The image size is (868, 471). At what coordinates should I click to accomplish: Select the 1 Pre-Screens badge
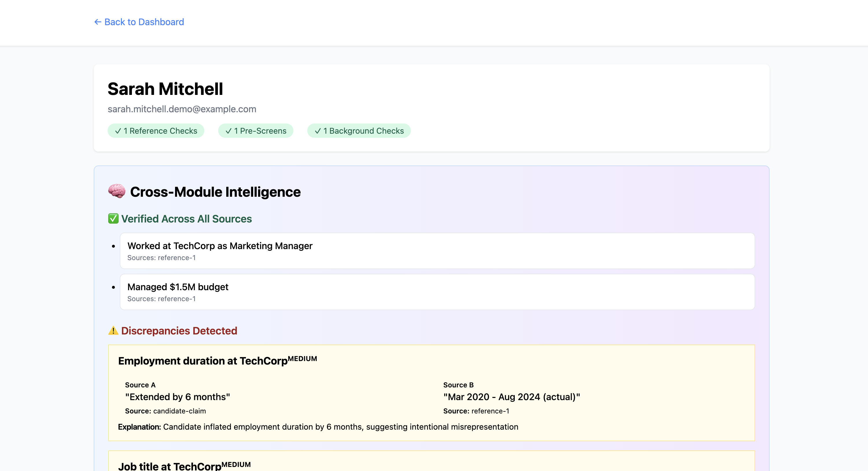coord(255,131)
